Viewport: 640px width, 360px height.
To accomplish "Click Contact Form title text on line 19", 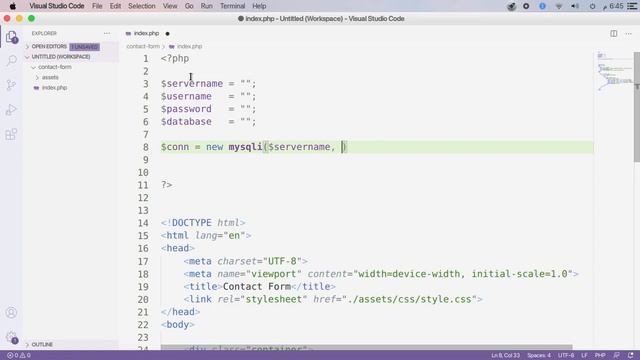I will click(257, 287).
